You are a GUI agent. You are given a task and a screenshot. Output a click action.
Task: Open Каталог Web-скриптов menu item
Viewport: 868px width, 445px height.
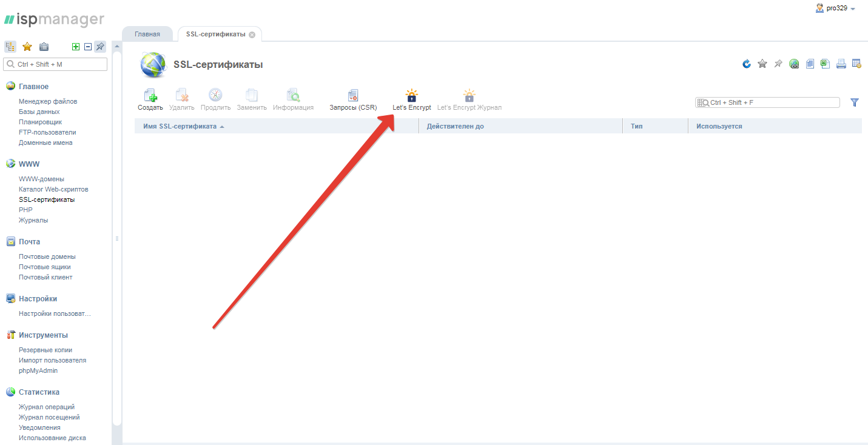click(53, 189)
